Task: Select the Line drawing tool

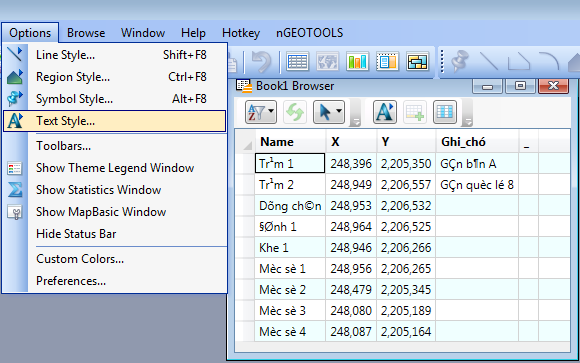Action: 489,61
